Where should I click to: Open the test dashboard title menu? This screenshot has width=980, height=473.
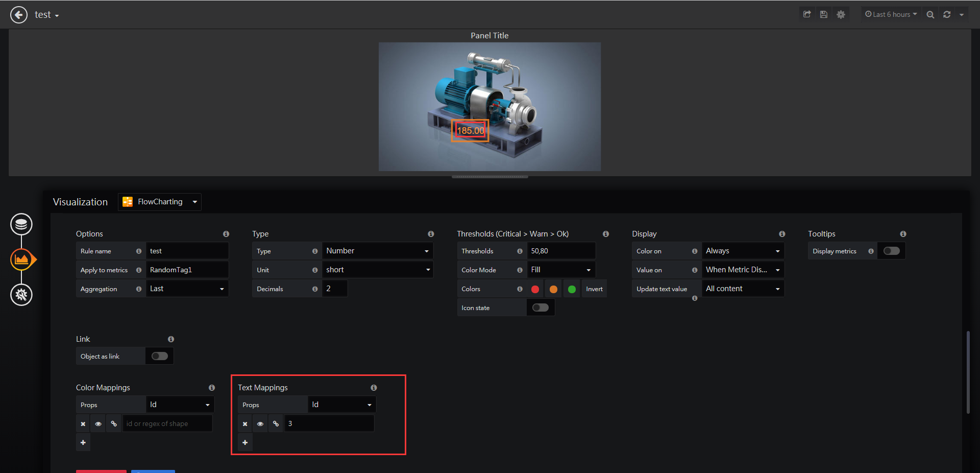46,15
